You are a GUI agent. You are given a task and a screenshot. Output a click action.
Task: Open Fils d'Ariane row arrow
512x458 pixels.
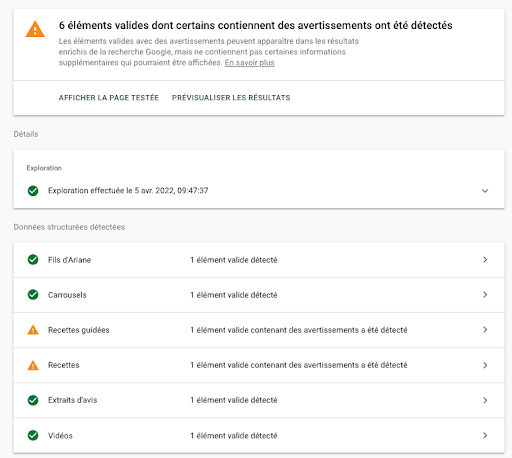(x=485, y=260)
